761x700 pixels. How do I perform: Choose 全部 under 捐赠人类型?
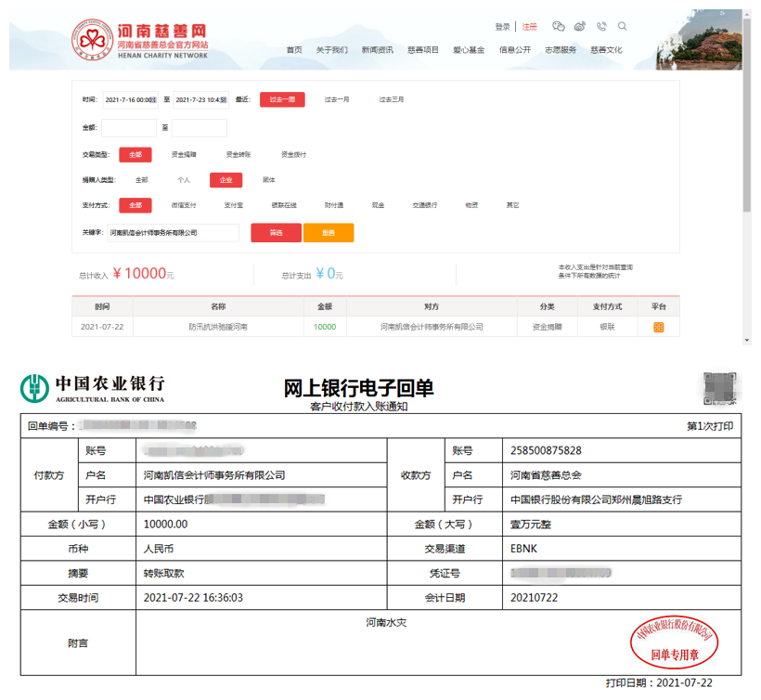click(x=142, y=180)
